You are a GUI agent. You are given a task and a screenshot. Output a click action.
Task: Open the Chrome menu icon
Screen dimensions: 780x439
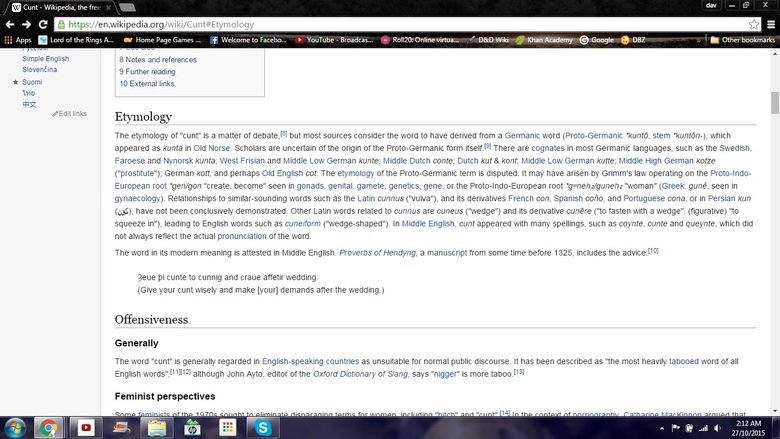tap(770, 23)
